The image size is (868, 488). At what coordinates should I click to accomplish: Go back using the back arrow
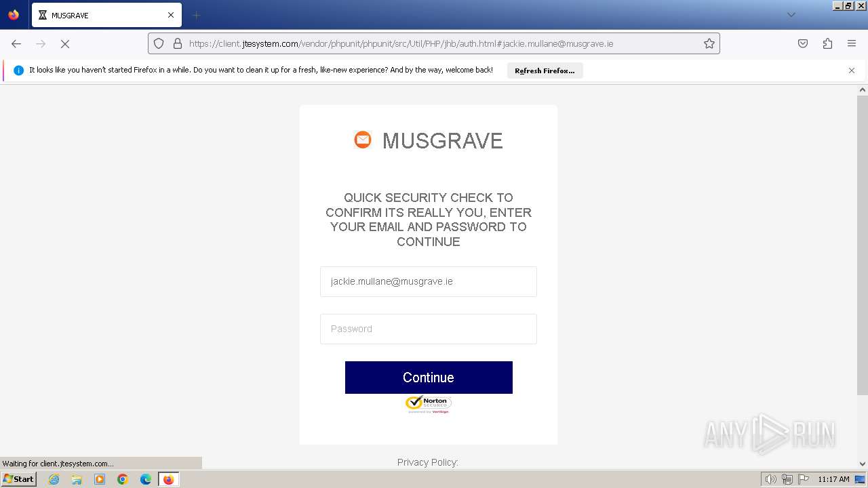[x=16, y=43]
